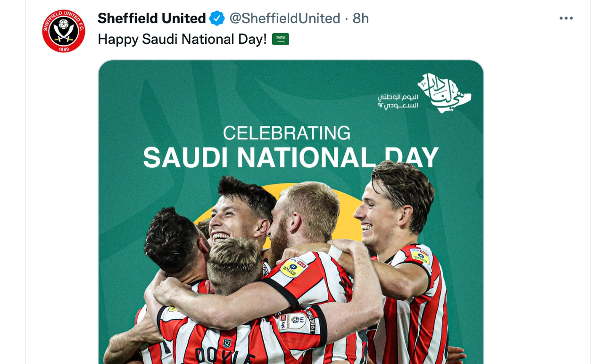This screenshot has width=615, height=364.
Task: Click the white Saudi map logo in image
Action: click(x=444, y=92)
